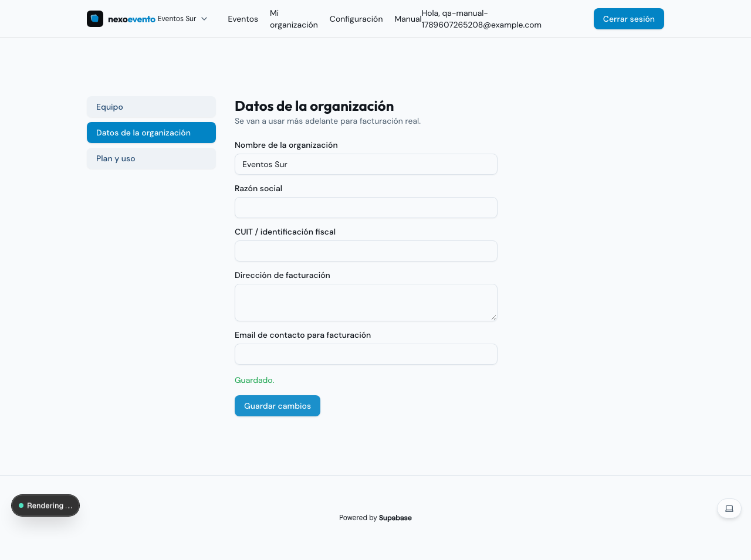
Task: Click the Datos de la organización heading
Action: 314,106
